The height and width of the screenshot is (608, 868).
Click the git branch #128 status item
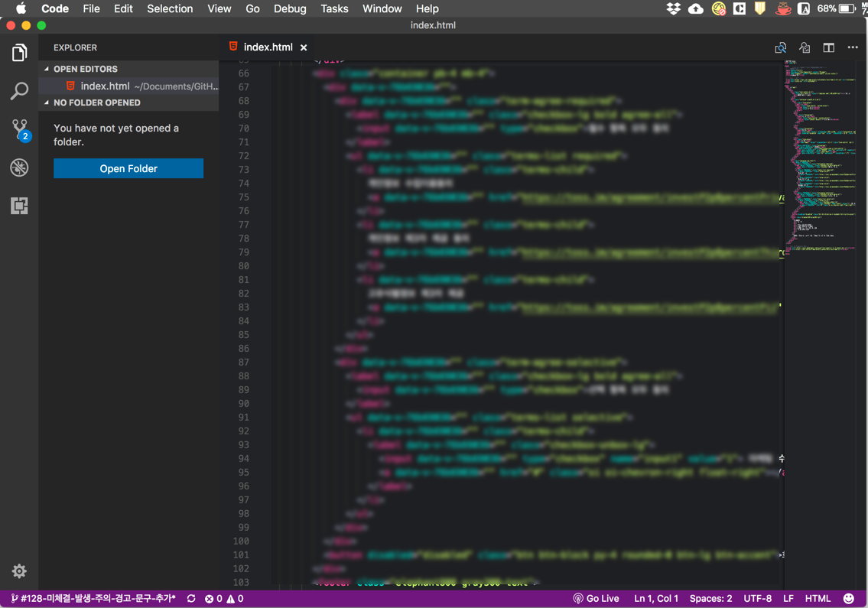[93, 599]
